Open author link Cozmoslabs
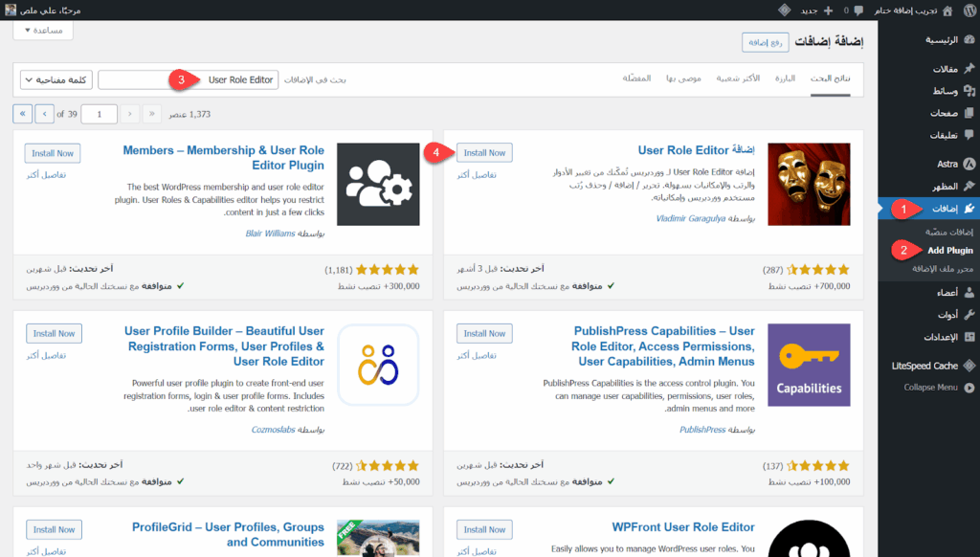The image size is (980, 557). click(x=273, y=430)
